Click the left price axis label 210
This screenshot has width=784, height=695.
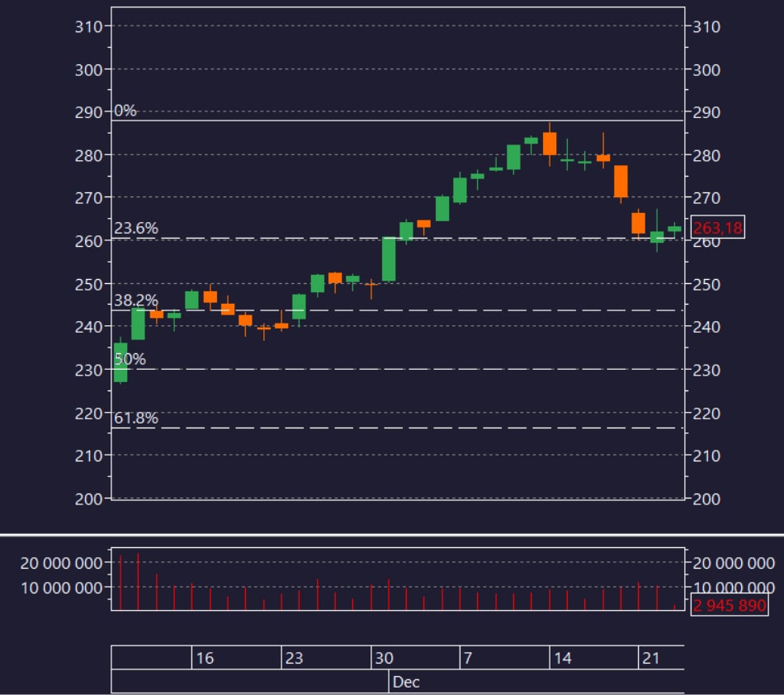tap(88, 456)
